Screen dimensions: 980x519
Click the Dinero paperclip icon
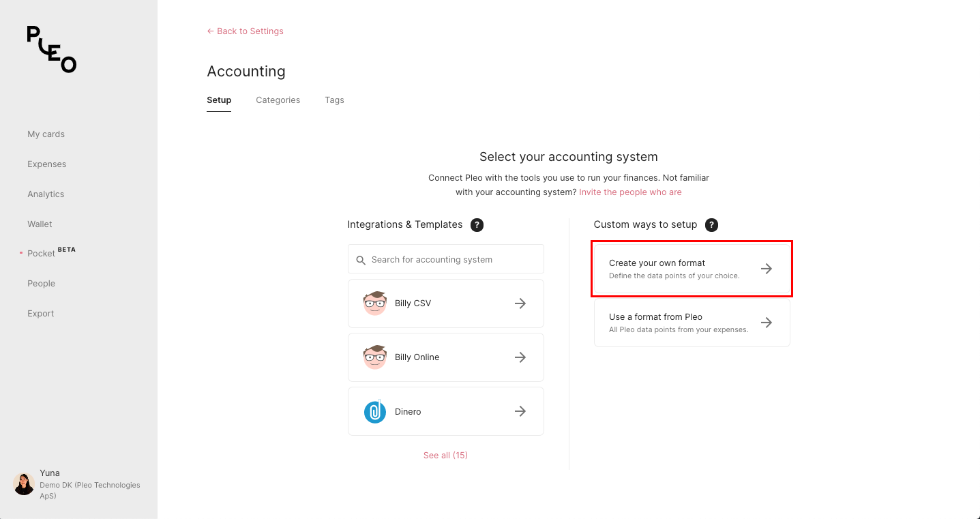[375, 411]
